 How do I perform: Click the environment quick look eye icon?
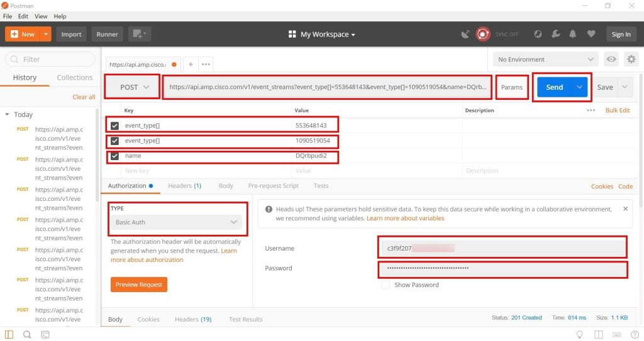pyautogui.click(x=611, y=59)
